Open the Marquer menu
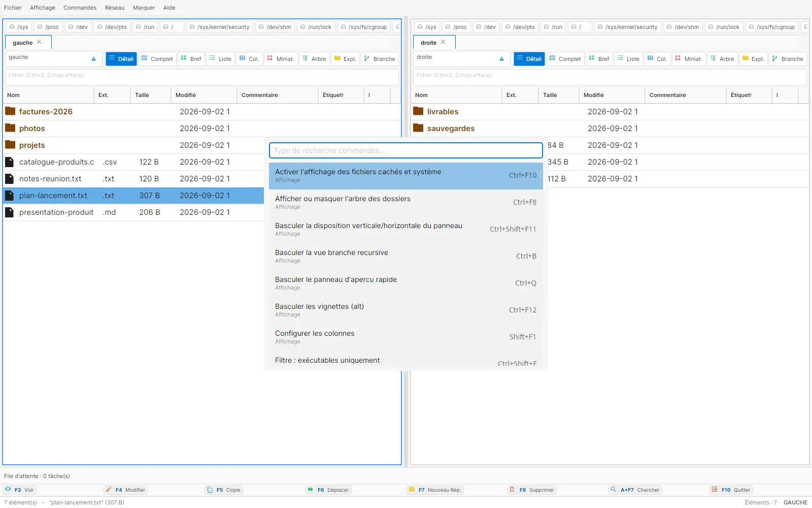Screen dimensions: 812x508 pyautogui.click(x=144, y=8)
